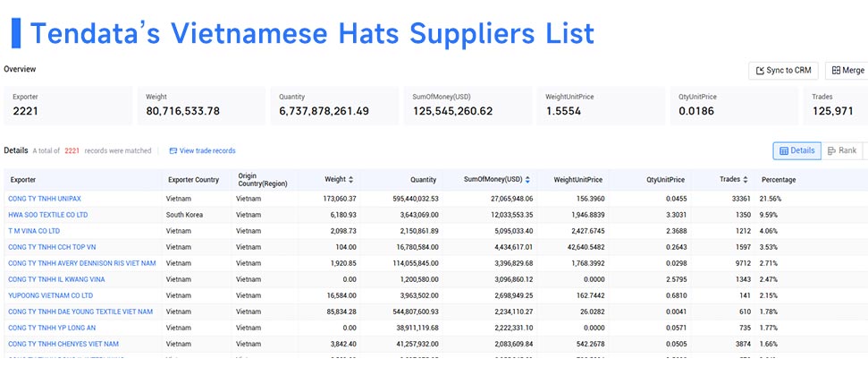Sort by the SumOfMoney(USD) column arrows
This screenshot has height=367, width=868.
[x=527, y=180]
